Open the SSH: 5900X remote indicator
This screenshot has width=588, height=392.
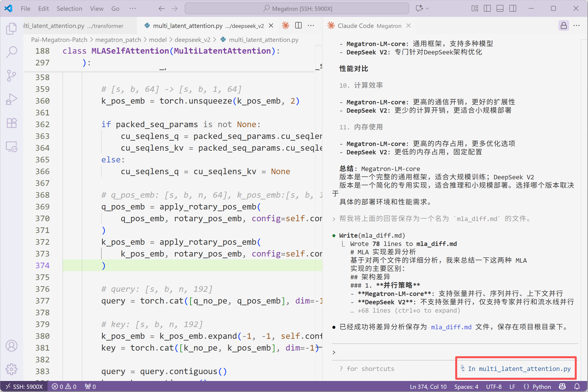pos(24,387)
